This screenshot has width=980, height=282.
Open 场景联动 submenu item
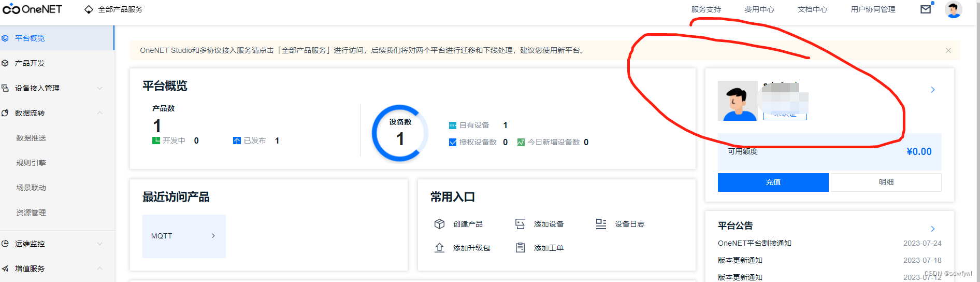(x=31, y=188)
